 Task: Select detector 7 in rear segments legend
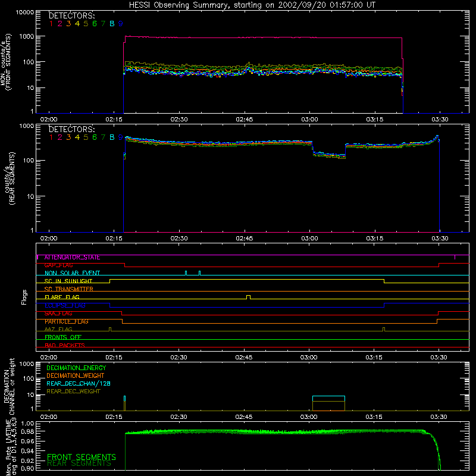tap(103, 137)
